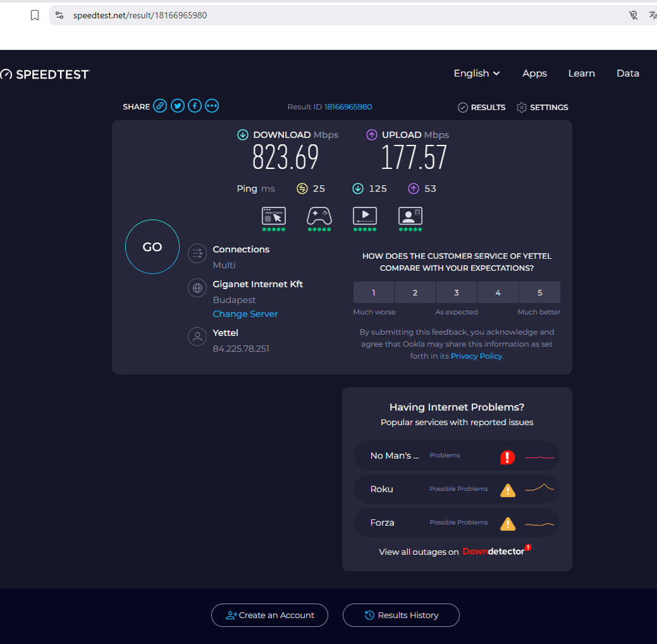Copy the share link via the link icon
The height and width of the screenshot is (644, 657).
pyautogui.click(x=160, y=106)
